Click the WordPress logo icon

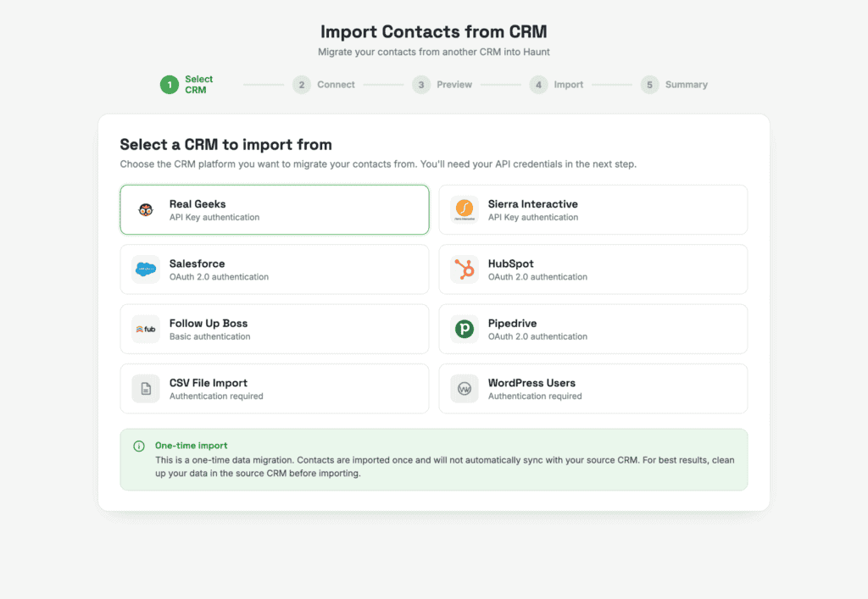465,389
